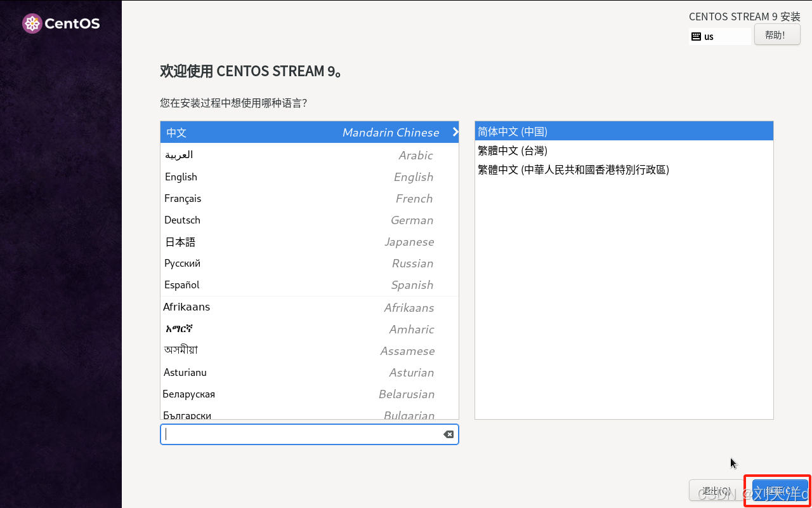The height and width of the screenshot is (508, 812).
Task: Select English in the language list
Action: click(309, 177)
